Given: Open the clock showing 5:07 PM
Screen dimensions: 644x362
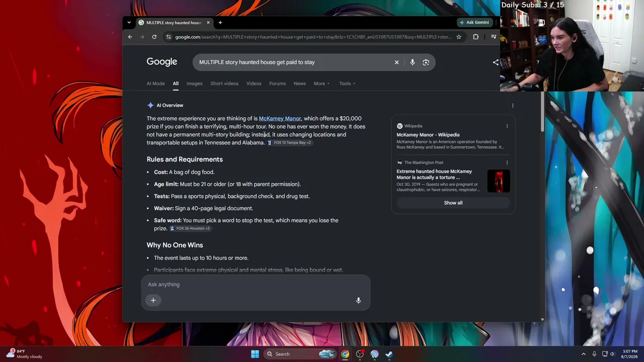Looking at the screenshot, I should point(630,354).
